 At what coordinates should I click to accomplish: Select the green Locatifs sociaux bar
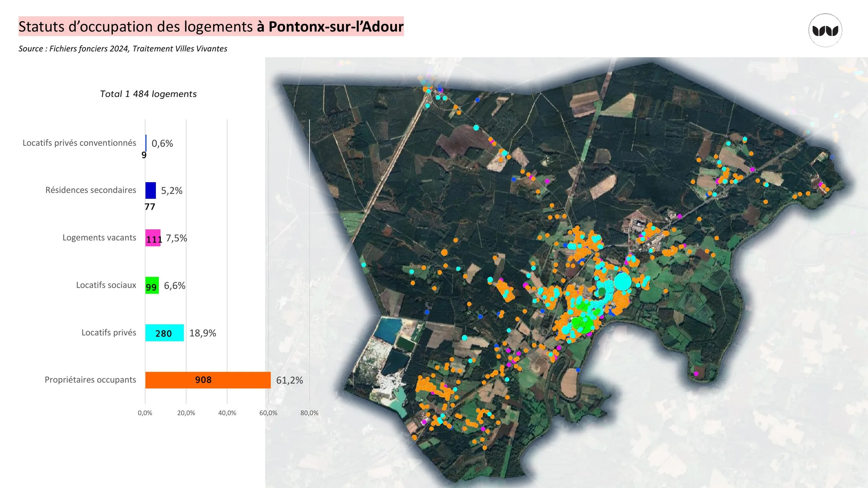pyautogui.click(x=152, y=285)
